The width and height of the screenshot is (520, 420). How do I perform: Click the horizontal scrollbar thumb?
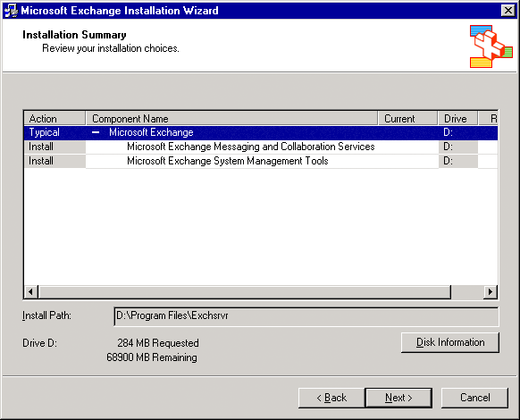[245, 292]
